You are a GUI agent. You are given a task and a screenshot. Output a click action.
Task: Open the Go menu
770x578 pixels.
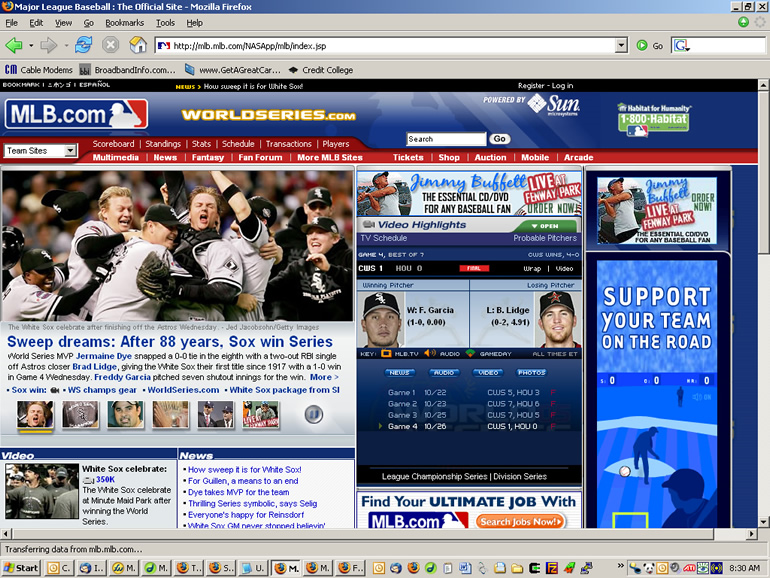88,23
